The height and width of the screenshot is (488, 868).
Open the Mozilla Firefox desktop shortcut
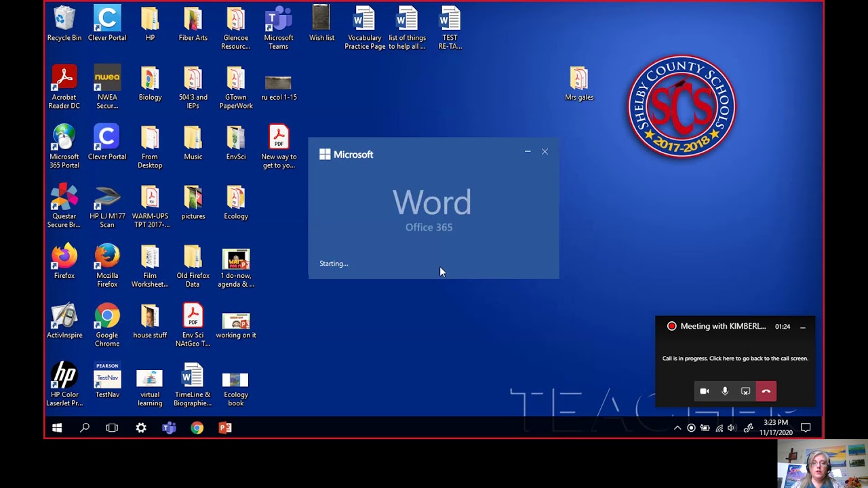pos(107,266)
